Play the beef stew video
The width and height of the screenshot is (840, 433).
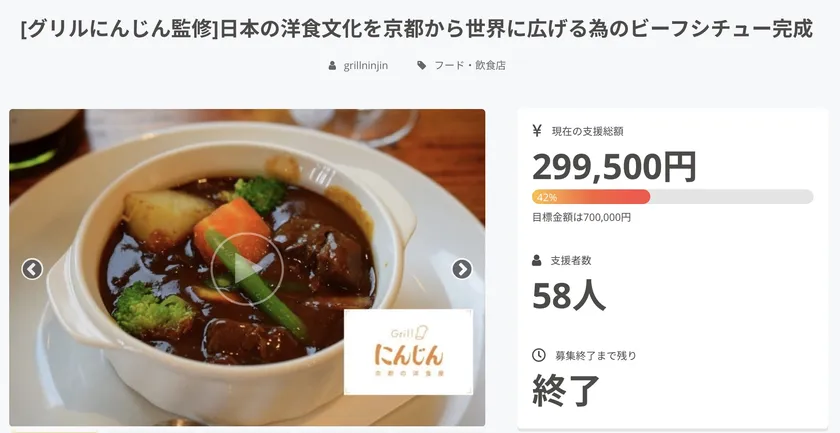pos(247,268)
